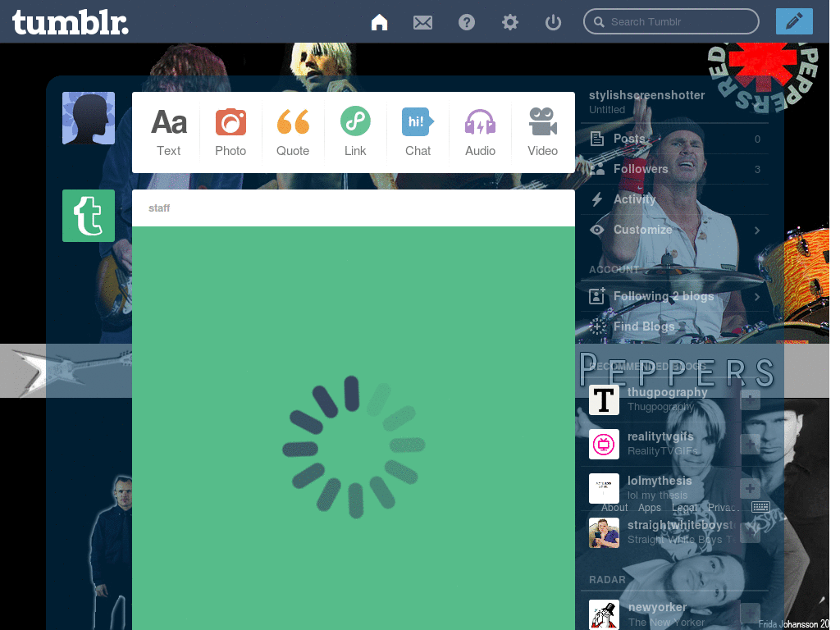Open Following 2 blogs
840x630 pixels.
[x=674, y=296]
